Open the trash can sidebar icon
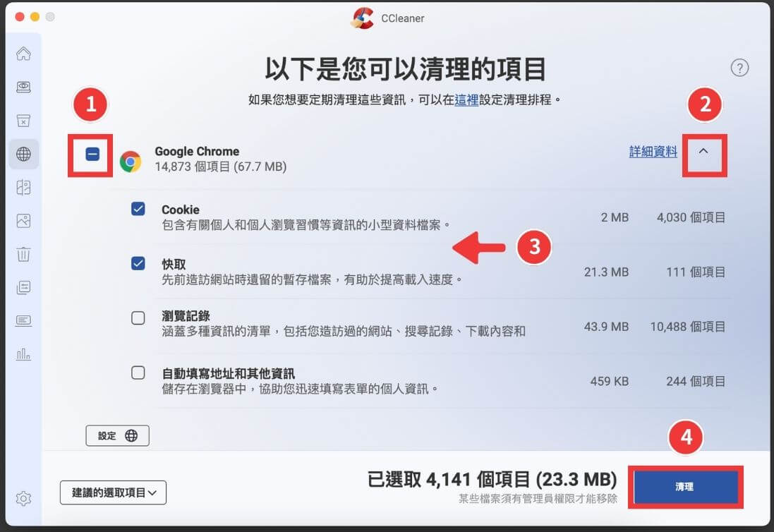 [23, 254]
